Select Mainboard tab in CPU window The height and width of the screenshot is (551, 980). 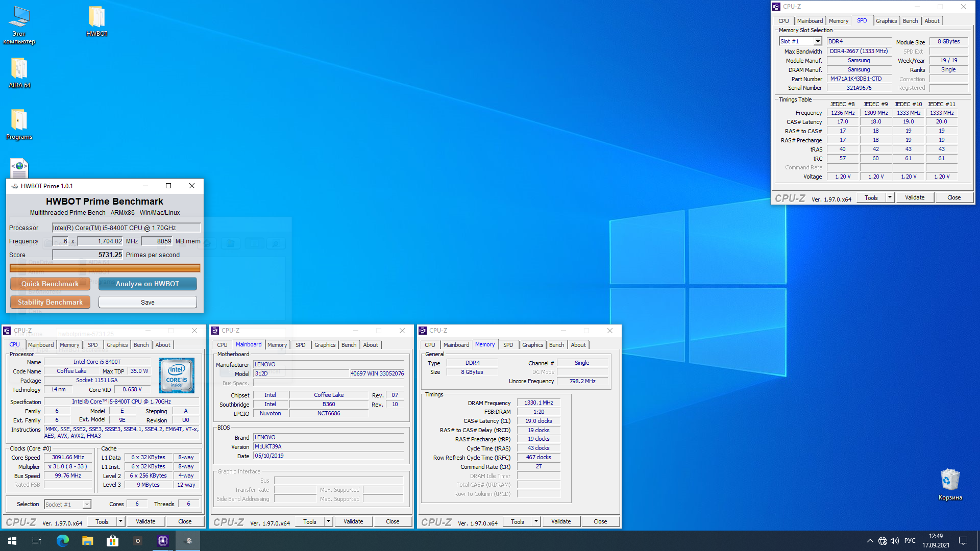pos(41,345)
